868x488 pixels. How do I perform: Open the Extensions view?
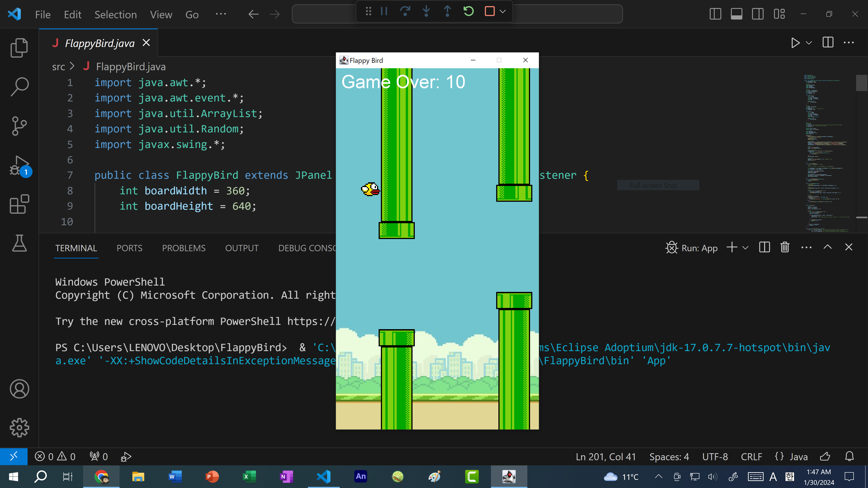point(19,204)
